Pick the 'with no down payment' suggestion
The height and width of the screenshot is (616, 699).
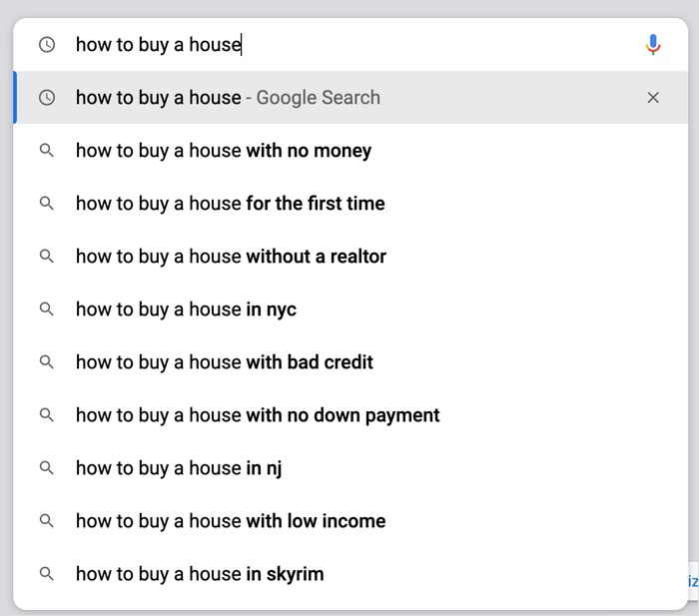click(258, 415)
